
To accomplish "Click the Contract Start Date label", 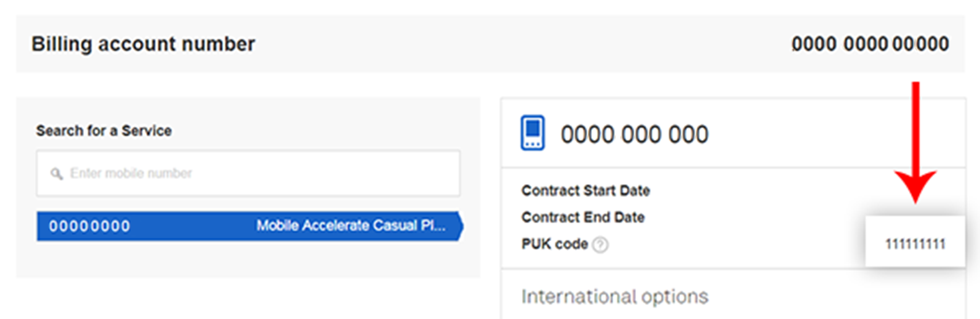I will [x=586, y=191].
